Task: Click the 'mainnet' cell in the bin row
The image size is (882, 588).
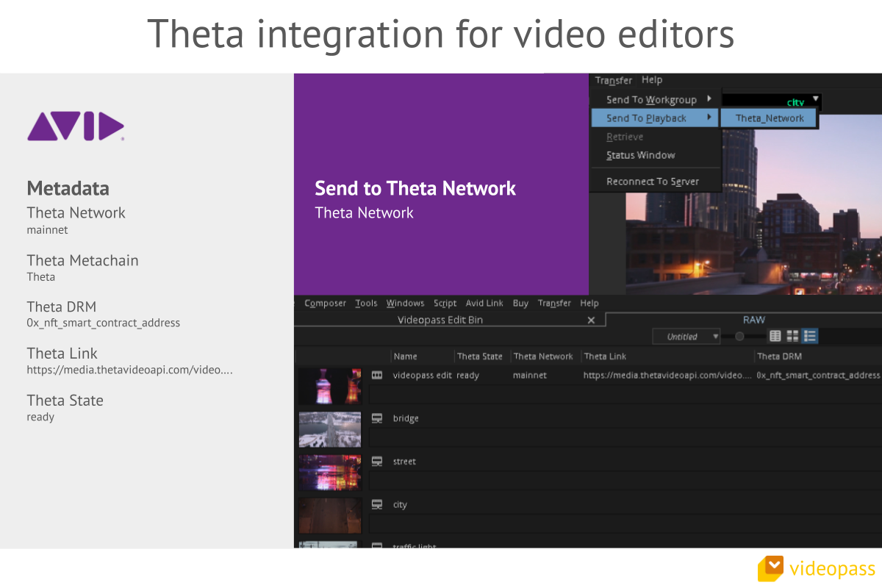Action: pos(530,375)
